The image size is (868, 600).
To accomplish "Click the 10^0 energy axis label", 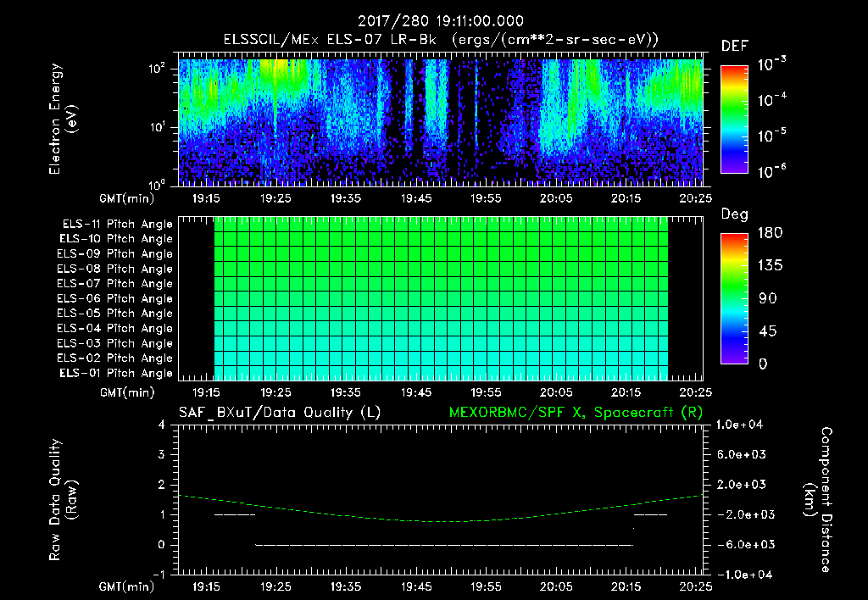I will click(x=158, y=184).
